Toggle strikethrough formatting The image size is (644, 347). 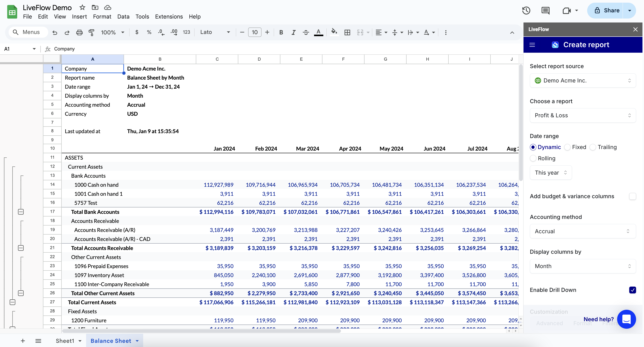tap(305, 32)
